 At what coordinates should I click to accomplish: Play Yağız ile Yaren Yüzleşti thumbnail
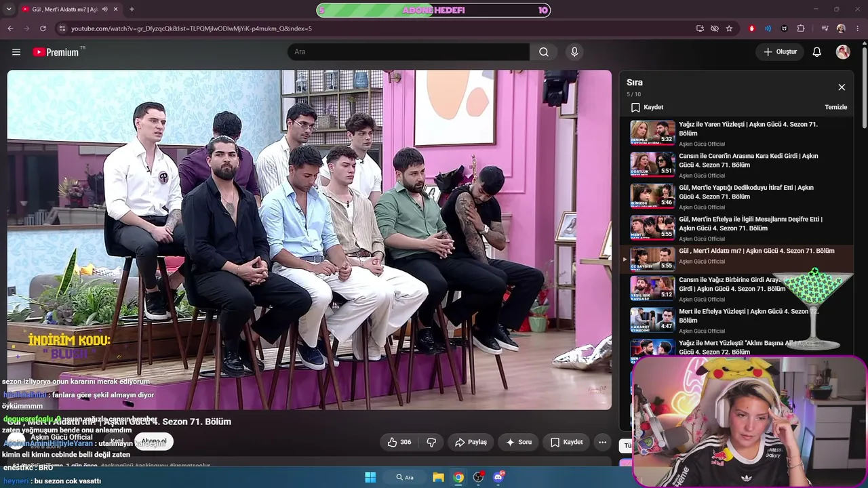click(652, 133)
